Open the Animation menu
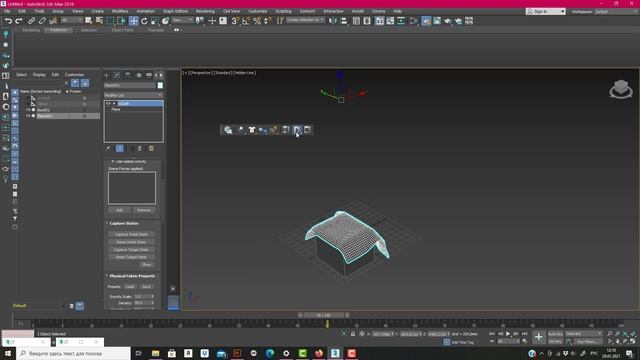Image resolution: width=640 pixels, height=360 pixels. 146,11
